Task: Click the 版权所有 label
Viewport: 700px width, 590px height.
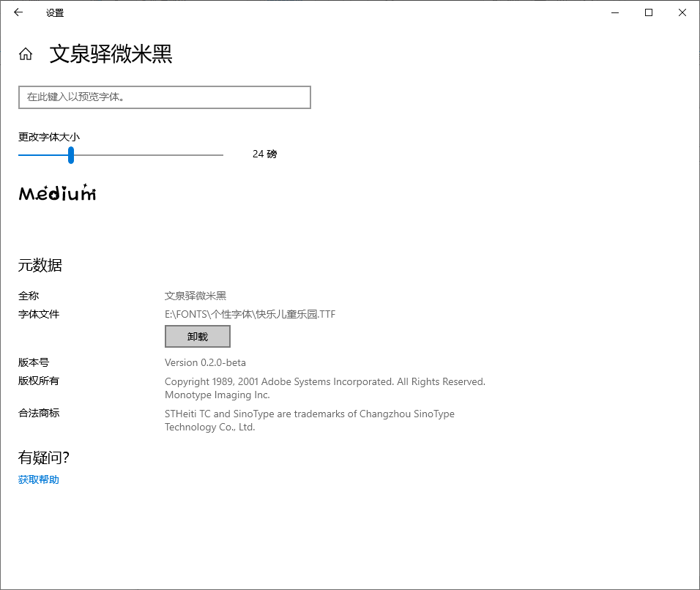Action: point(38,381)
